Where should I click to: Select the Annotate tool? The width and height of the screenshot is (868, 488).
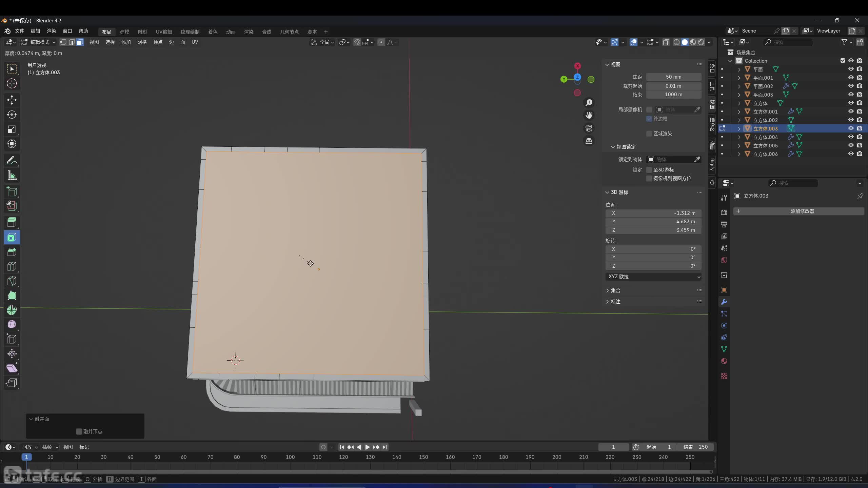pyautogui.click(x=12, y=160)
